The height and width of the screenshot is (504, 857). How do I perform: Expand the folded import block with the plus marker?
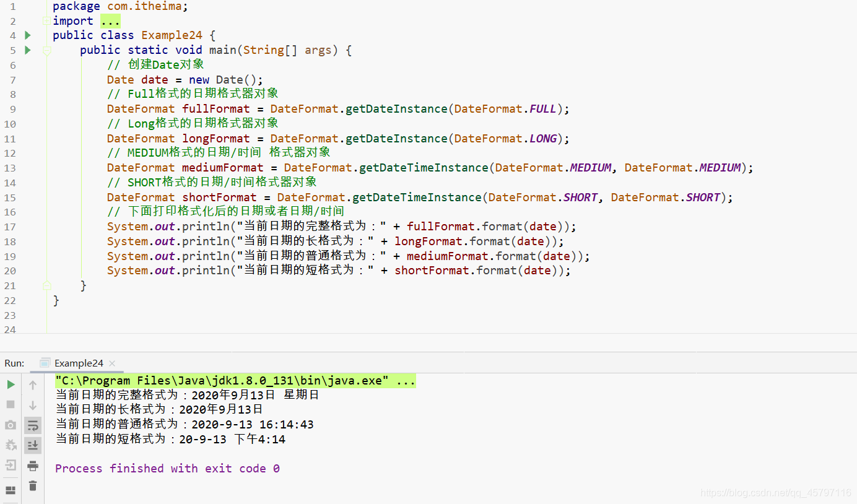(46, 21)
